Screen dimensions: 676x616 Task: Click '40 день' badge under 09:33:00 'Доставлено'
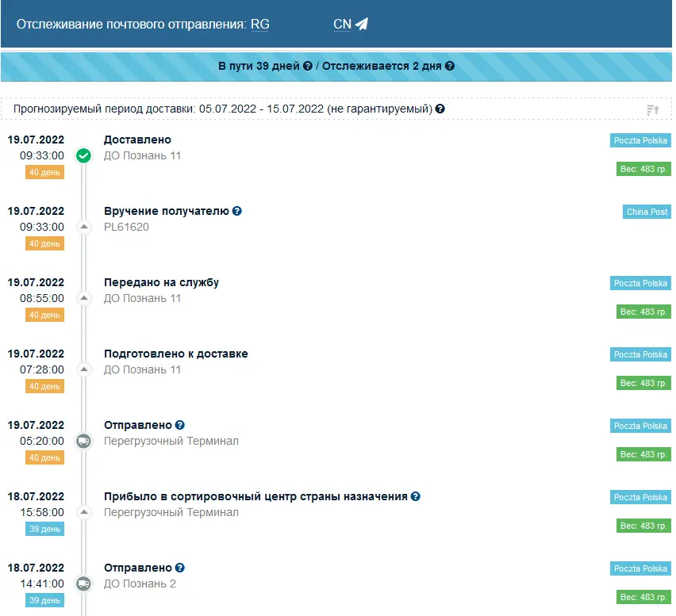[x=45, y=172]
